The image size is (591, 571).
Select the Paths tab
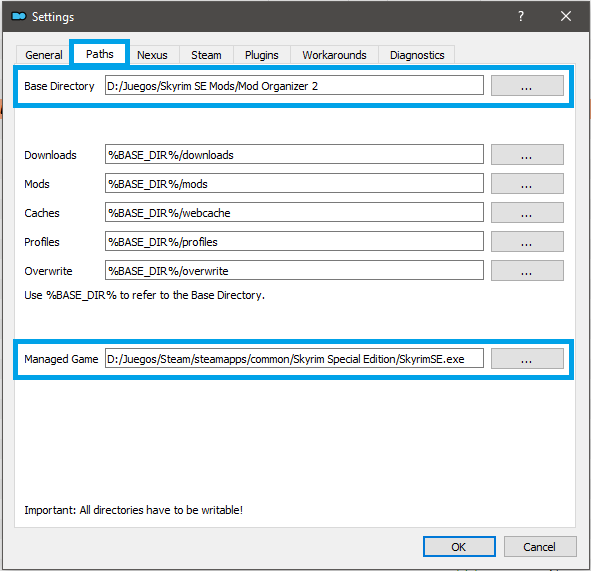(100, 54)
